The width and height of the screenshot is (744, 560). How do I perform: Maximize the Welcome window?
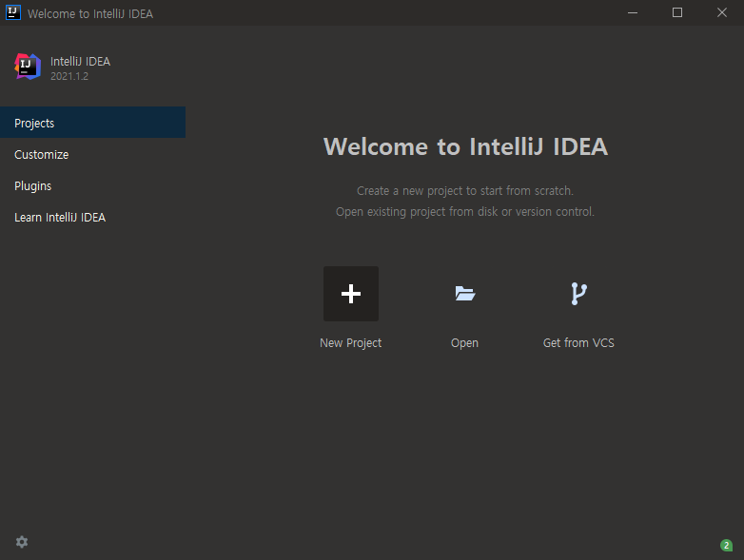click(677, 12)
